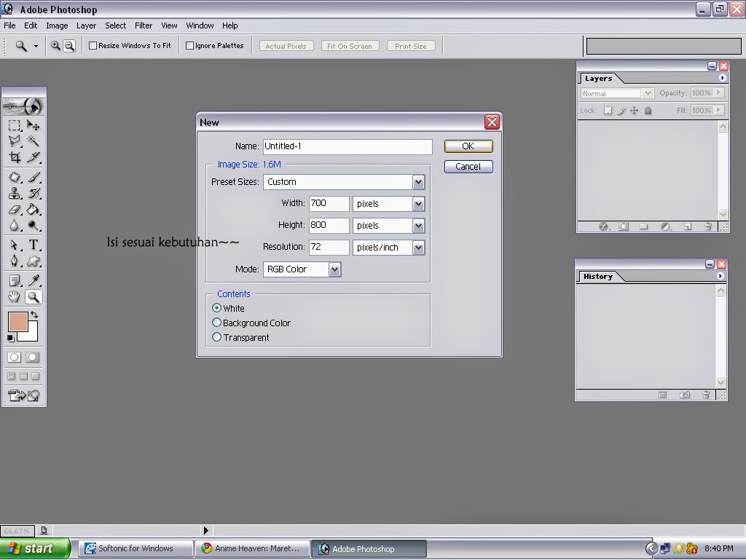Select White contents radio button
This screenshot has height=560, width=746.
coord(216,307)
